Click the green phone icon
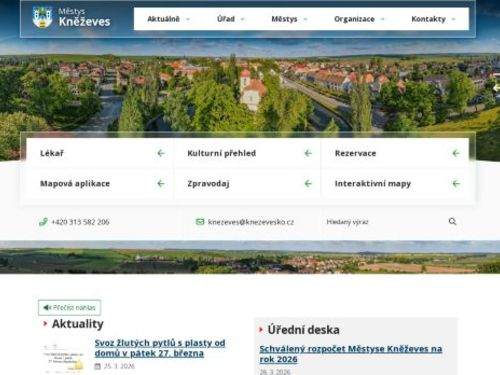This screenshot has width=500, height=375. coord(43,222)
